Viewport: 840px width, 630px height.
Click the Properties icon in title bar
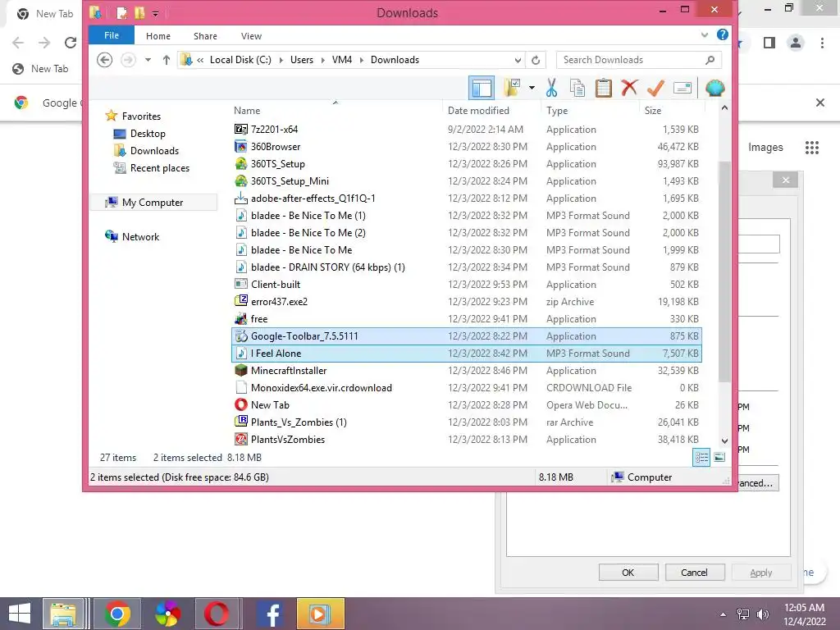coord(121,13)
